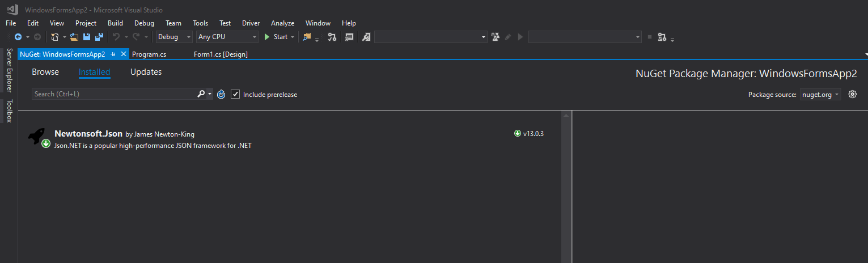
Task: Click the flask with branch icon
Action: pos(662,37)
